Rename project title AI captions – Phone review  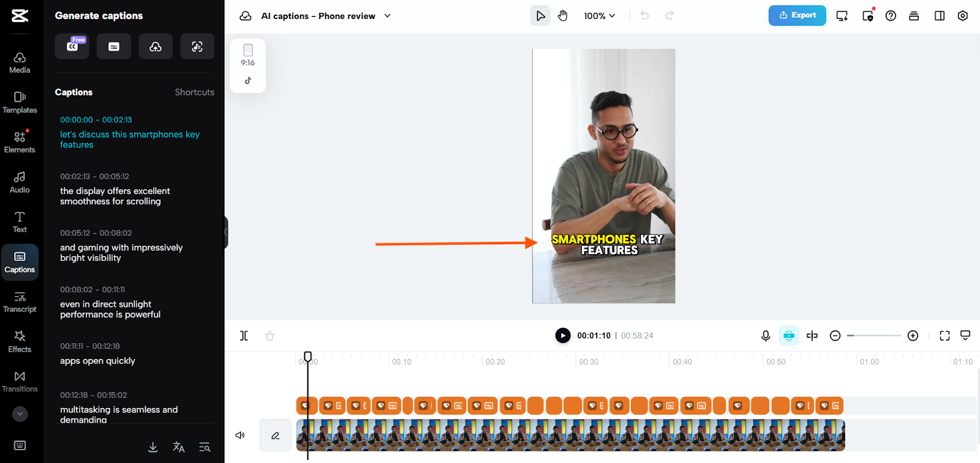click(x=318, y=16)
